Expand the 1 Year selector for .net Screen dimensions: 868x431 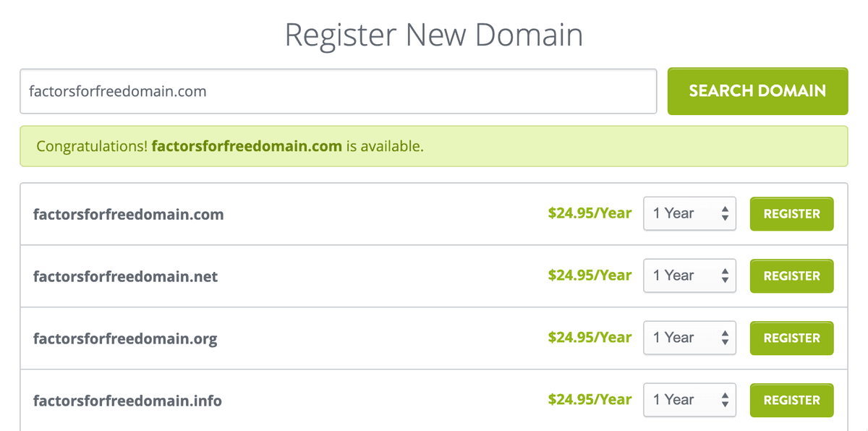pyautogui.click(x=689, y=276)
